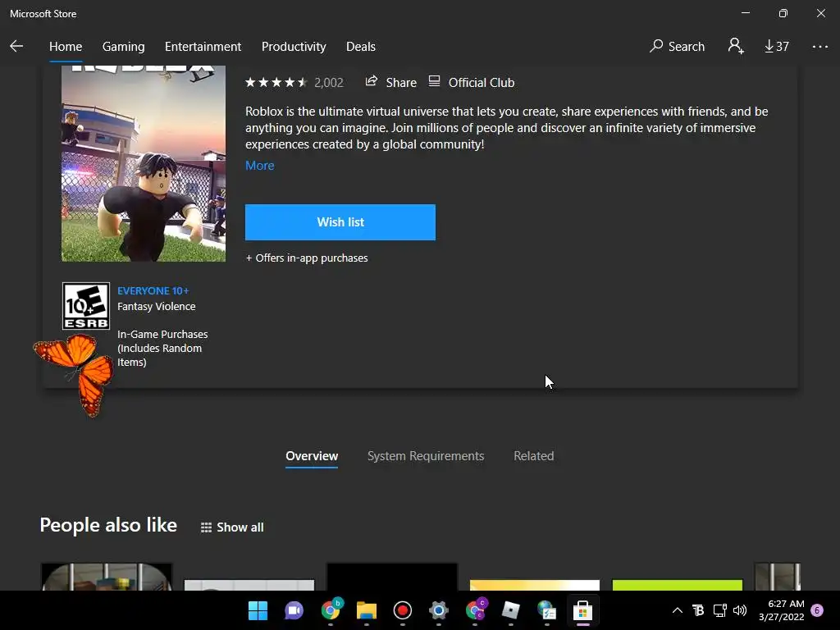This screenshot has height=630, width=840.
Task: Switch to System Requirements tab
Action: (x=426, y=456)
